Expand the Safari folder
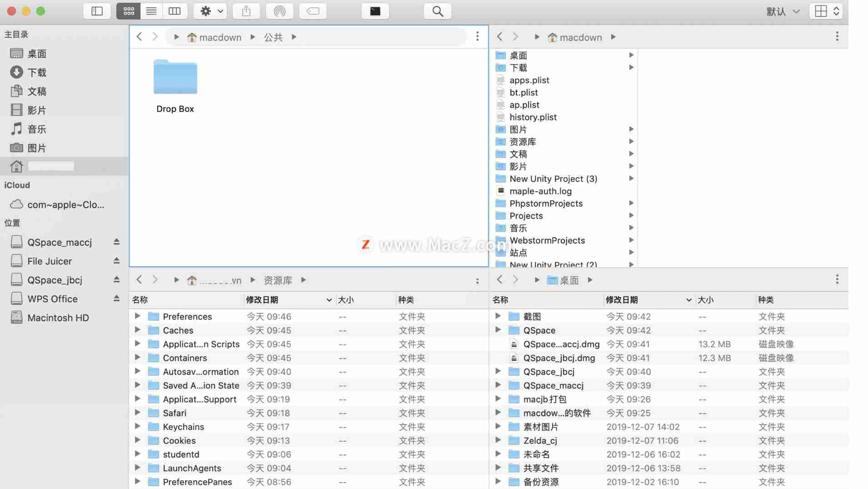The height and width of the screenshot is (489, 868). click(137, 413)
